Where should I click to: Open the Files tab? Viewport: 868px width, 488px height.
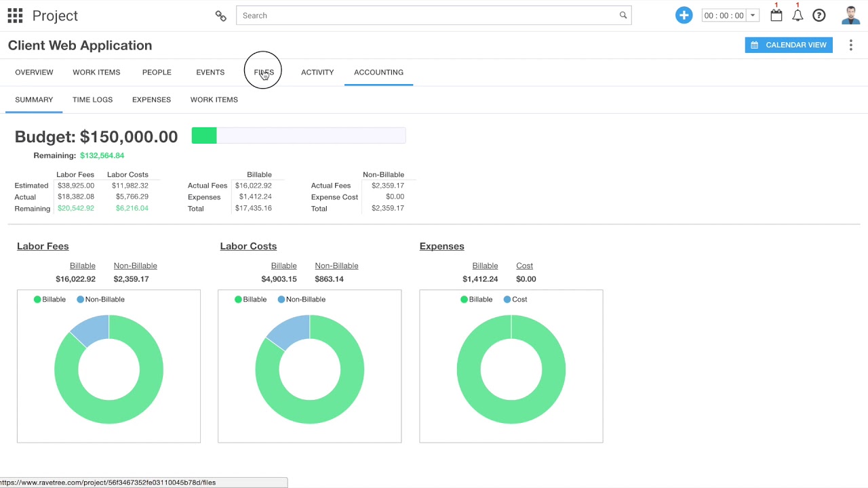(x=264, y=73)
